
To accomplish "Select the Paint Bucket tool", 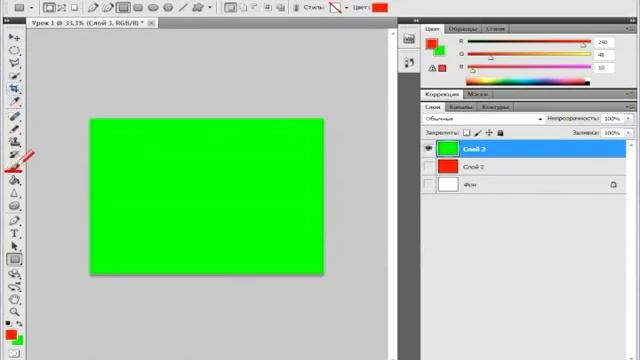I will click(x=14, y=180).
